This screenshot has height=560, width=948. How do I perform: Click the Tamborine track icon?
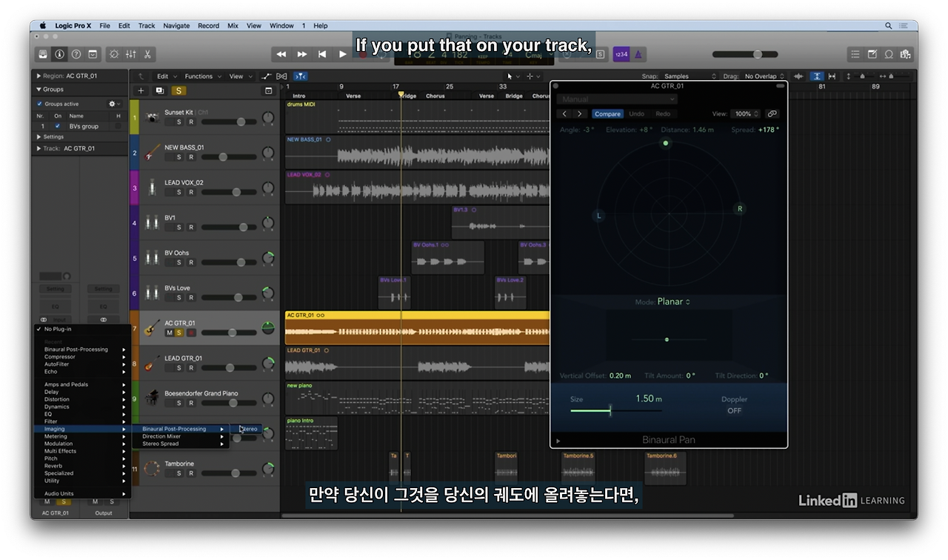click(x=152, y=468)
